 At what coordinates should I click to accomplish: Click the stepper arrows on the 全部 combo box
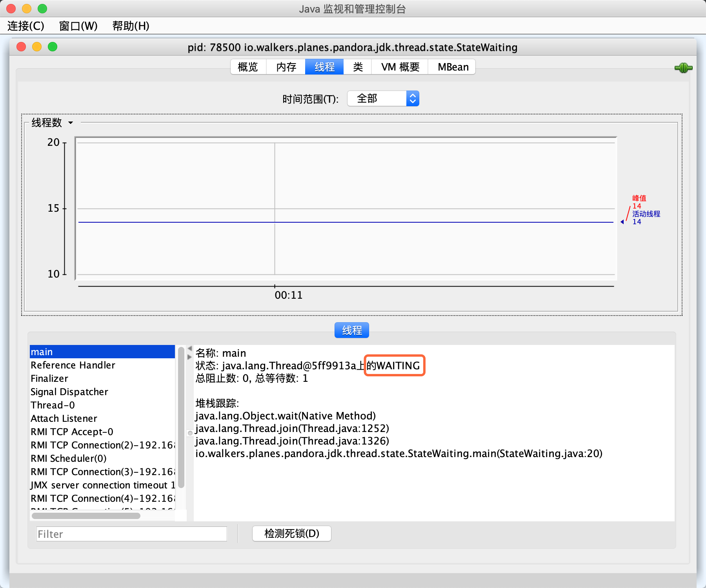412,98
